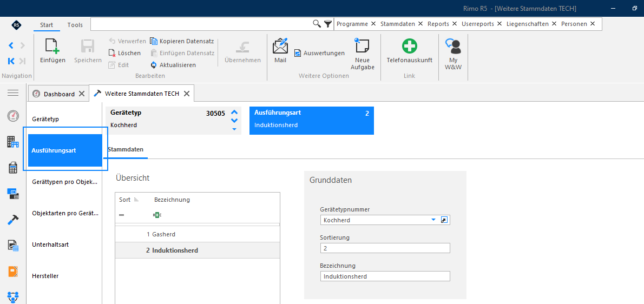Open the calculator sidebar icon
The height and width of the screenshot is (304, 644).
(13, 168)
